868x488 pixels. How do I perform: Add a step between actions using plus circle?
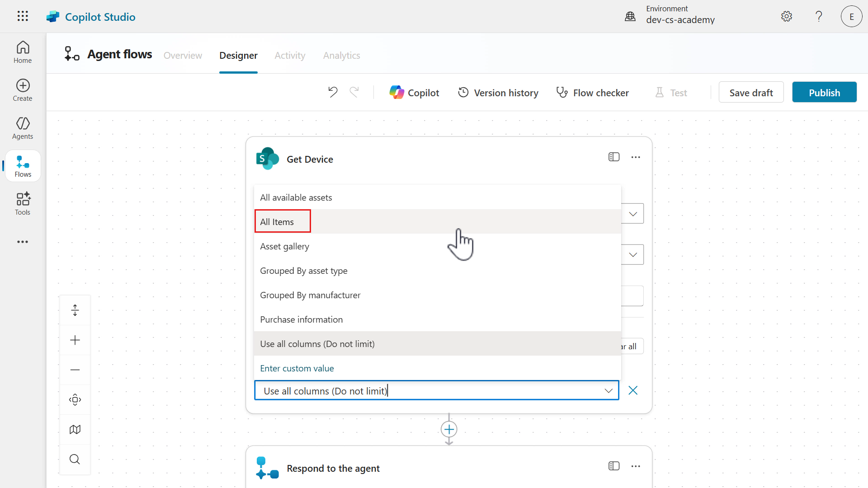click(x=449, y=429)
